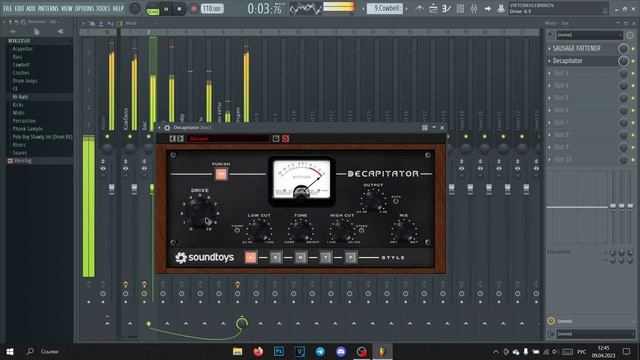Open the PATTERNS menu

[x=48, y=8]
